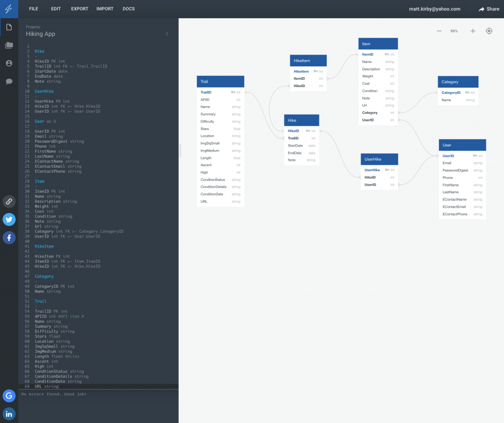504x423 pixels.
Task: Open the IMPORT dropdown
Action: 105,8
